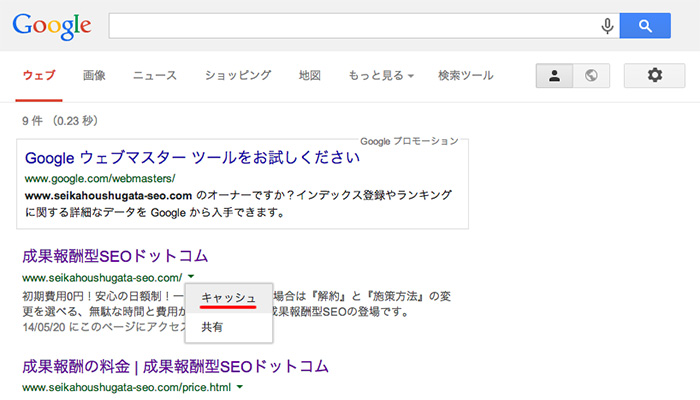Viewport: 700px width, 400px height.
Task: Choose キャッシュ from the popup menu
Action: point(228,298)
